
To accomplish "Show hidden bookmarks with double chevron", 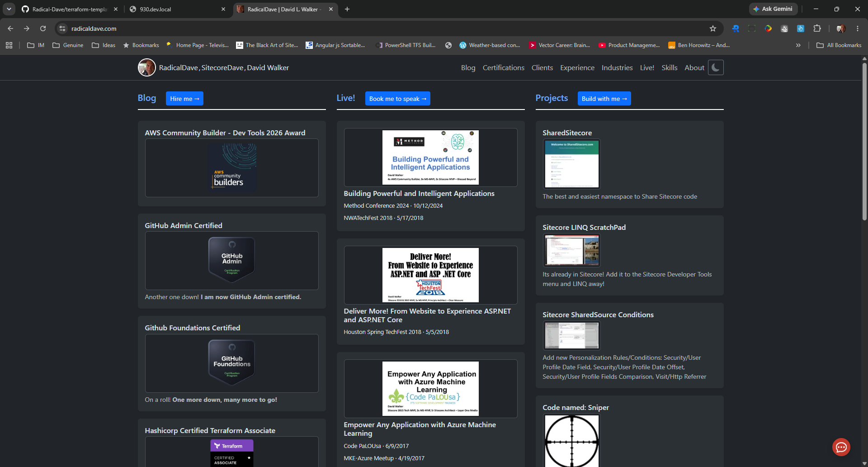I will click(798, 45).
